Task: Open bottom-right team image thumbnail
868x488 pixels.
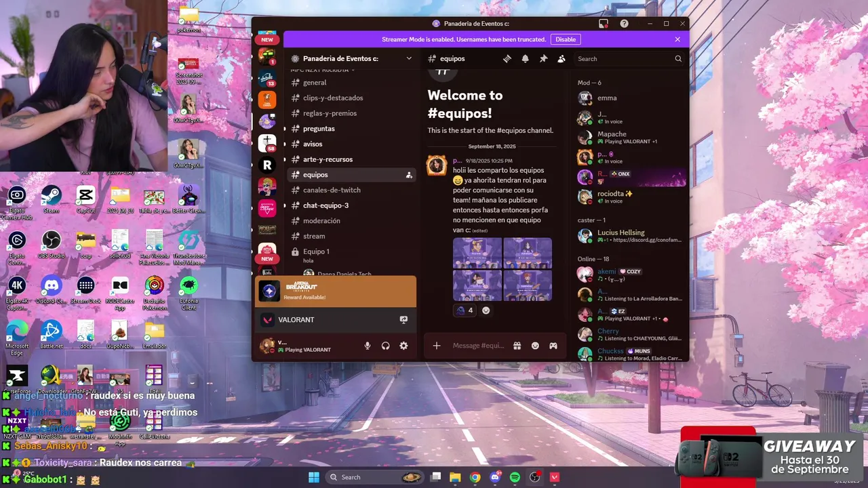Action: [528, 285]
